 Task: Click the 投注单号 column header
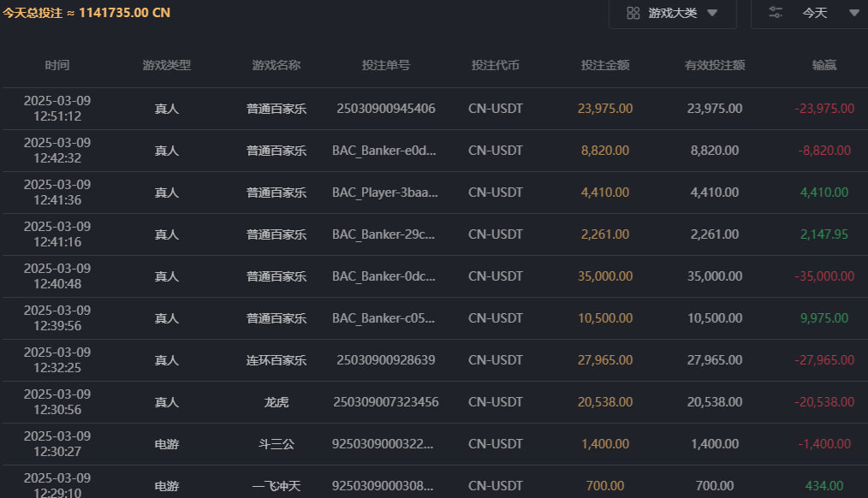[386, 65]
